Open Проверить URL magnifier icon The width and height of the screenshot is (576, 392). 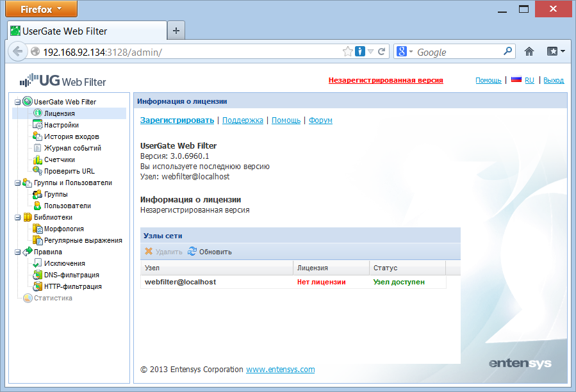pyautogui.click(x=37, y=171)
